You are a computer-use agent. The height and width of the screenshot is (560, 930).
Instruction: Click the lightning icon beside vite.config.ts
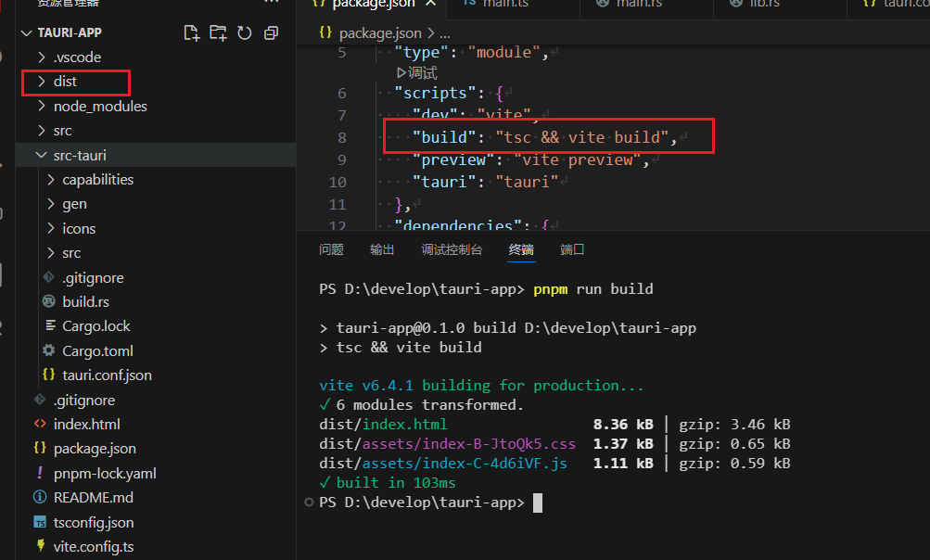(x=39, y=546)
